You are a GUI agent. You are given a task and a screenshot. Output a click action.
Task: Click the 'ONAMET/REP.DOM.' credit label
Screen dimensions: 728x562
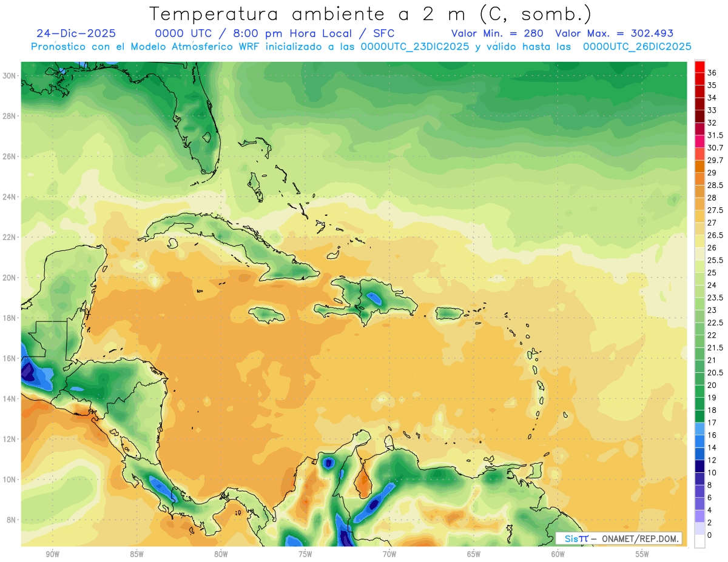(x=639, y=538)
